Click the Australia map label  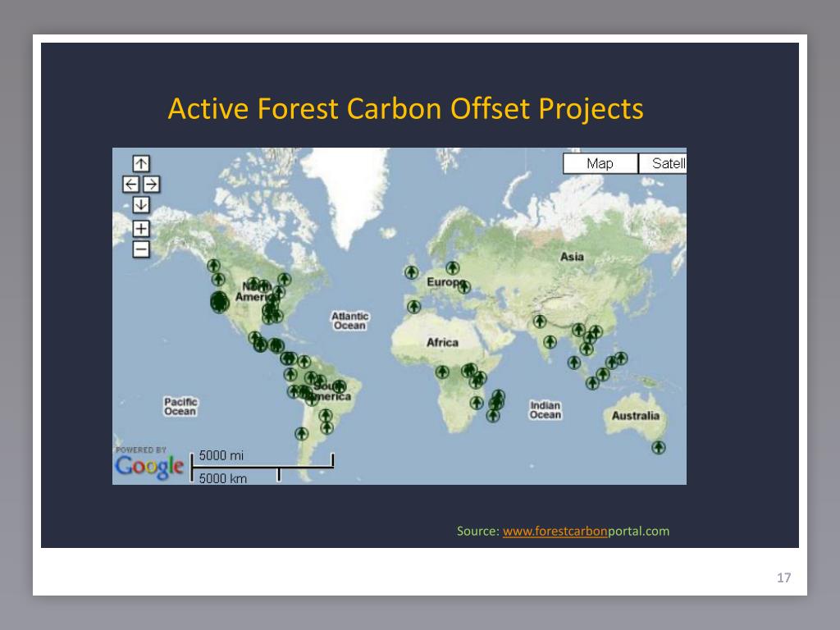[636, 416]
